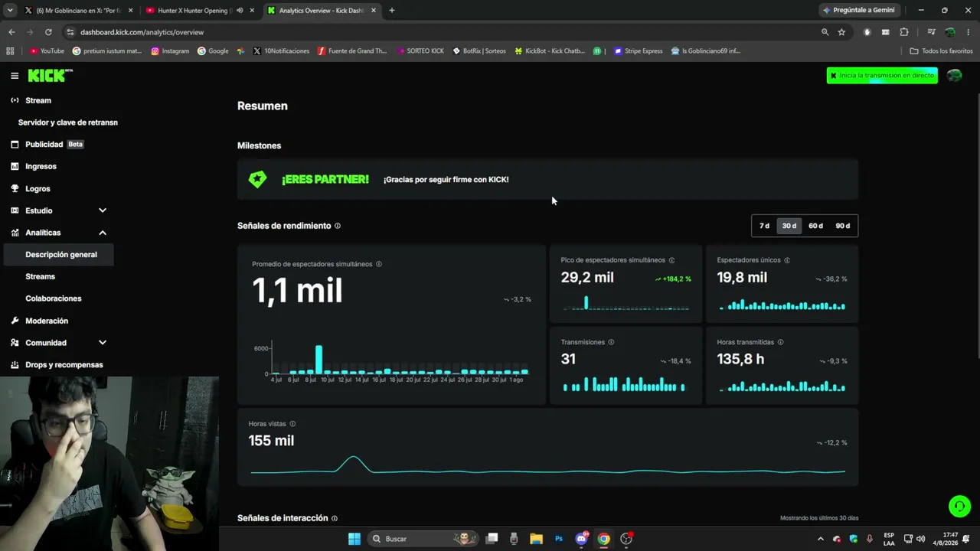Bookmark this page with star icon
This screenshot has width=980, height=551.
point(841,32)
